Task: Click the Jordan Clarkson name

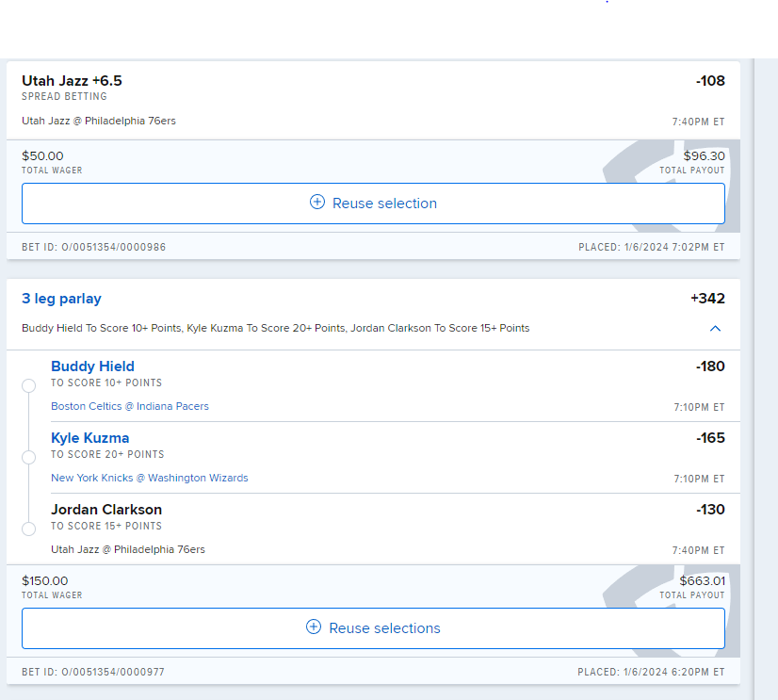Action: pyautogui.click(x=106, y=510)
